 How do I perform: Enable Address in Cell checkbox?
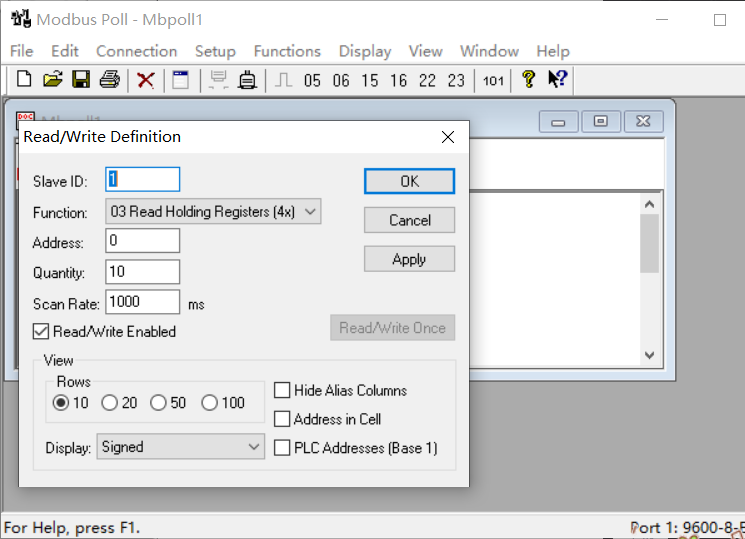[282, 419]
